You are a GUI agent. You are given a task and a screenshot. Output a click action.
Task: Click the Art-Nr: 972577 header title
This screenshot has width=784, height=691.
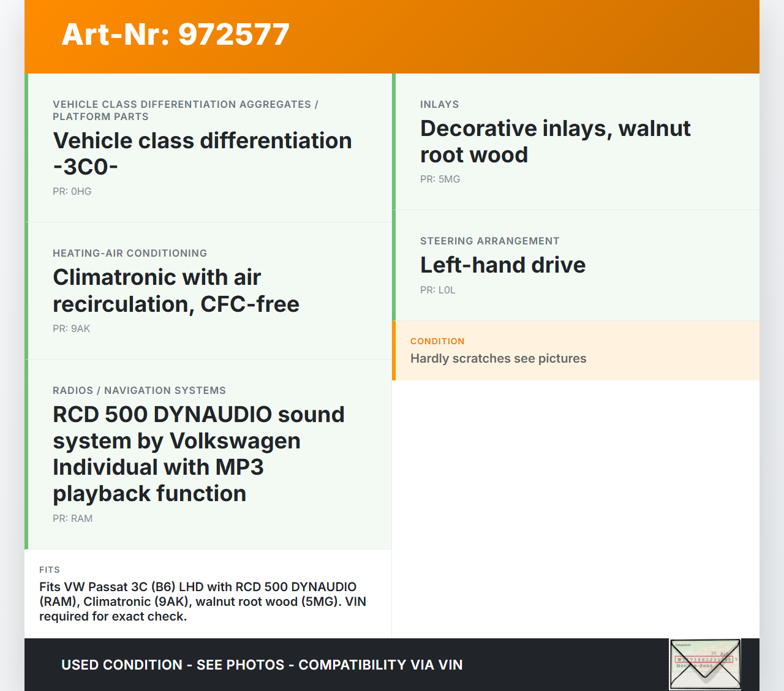click(175, 34)
